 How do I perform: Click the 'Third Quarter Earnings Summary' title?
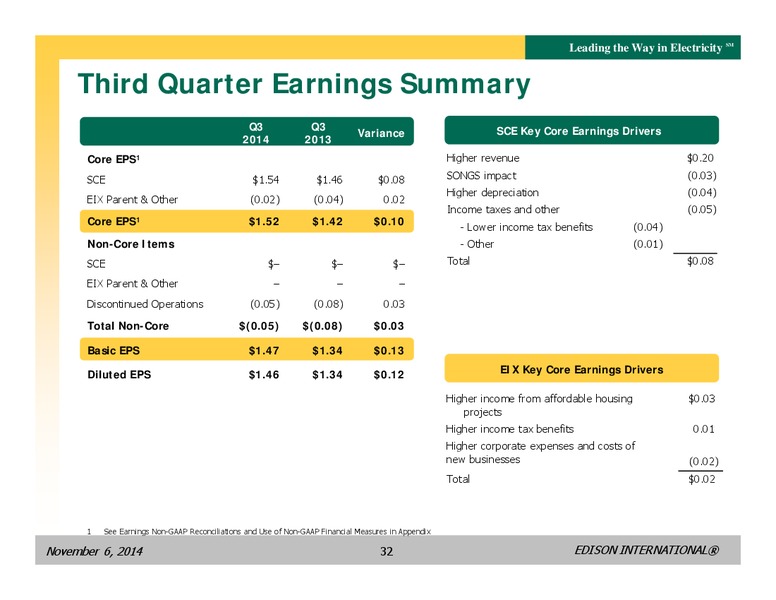[x=304, y=84]
